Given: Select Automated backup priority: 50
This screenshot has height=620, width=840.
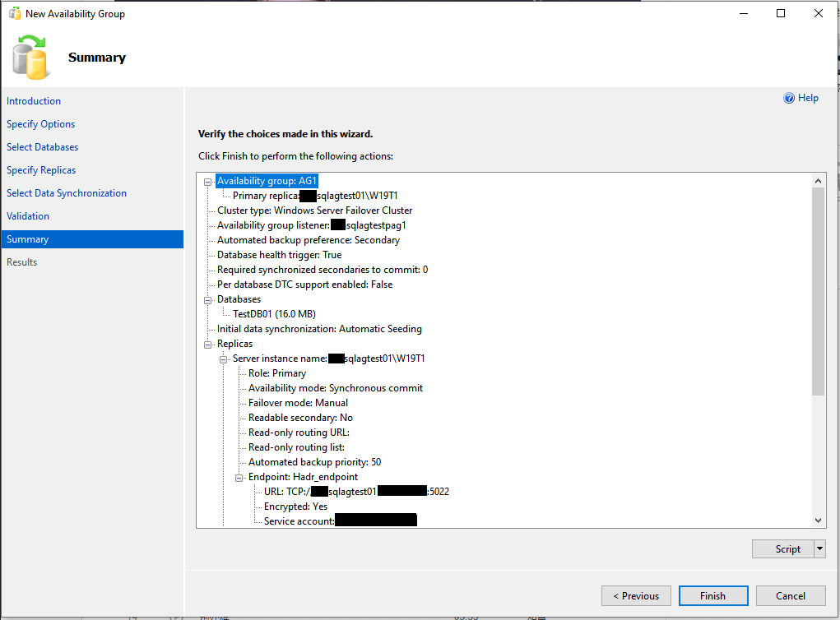Looking at the screenshot, I should pos(314,462).
